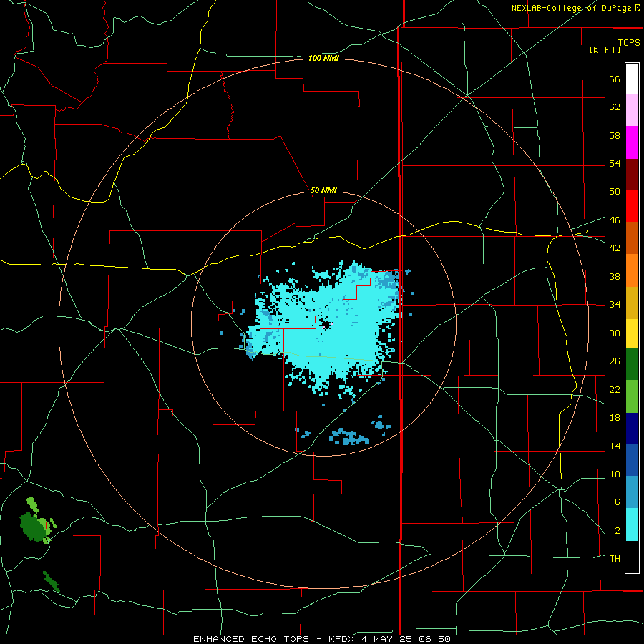644x644 pixels.
Task: Click the cyan 10 kft legend swatch
Action: pyautogui.click(x=632, y=525)
